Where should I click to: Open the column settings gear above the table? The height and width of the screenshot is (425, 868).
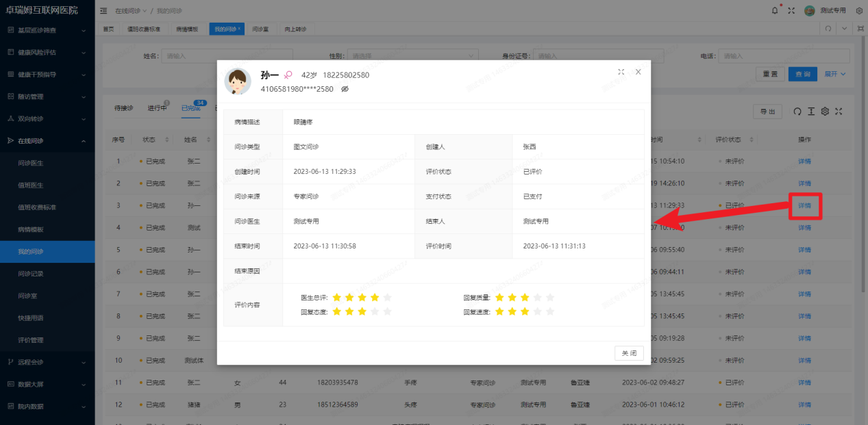(825, 111)
